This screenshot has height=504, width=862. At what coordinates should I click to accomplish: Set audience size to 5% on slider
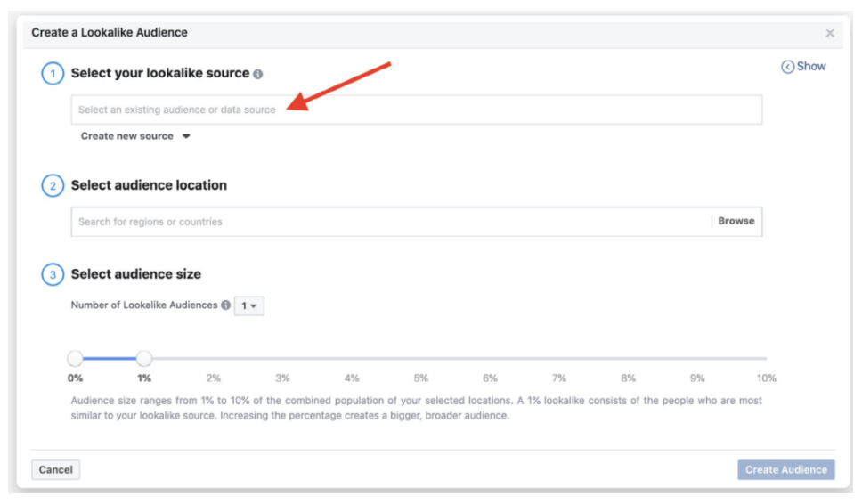click(421, 359)
